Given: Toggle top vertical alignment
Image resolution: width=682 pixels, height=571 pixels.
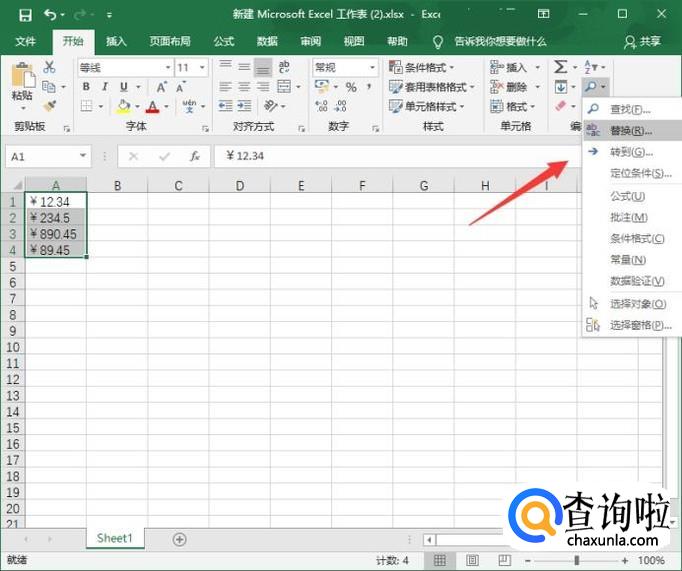Looking at the screenshot, I should (x=225, y=66).
